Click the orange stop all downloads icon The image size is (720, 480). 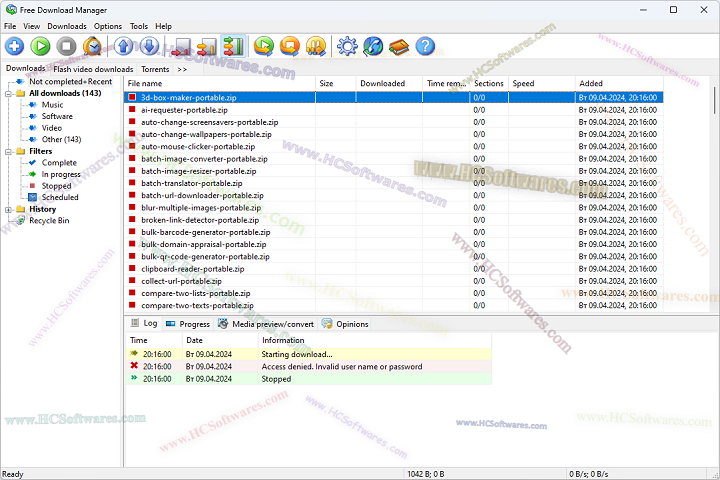point(290,46)
